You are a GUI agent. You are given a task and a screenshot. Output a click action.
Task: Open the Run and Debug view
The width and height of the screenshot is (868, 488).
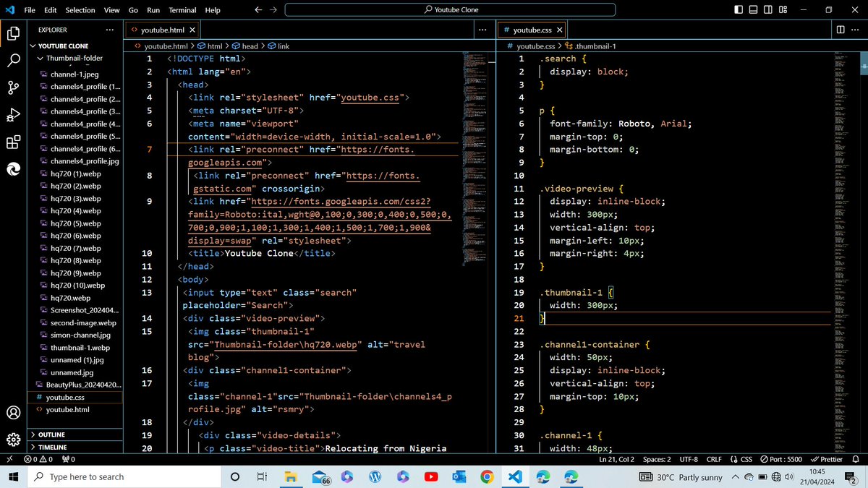(13, 114)
